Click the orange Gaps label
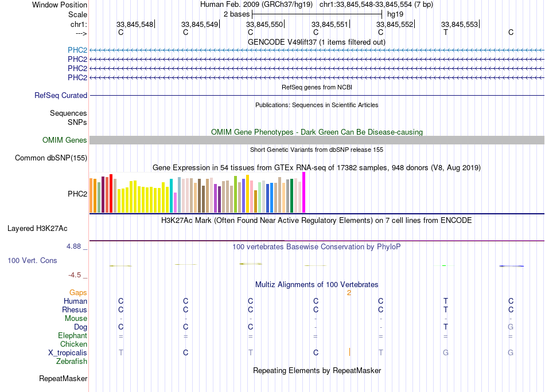Viewport: 545px width, 392px height. (x=78, y=293)
